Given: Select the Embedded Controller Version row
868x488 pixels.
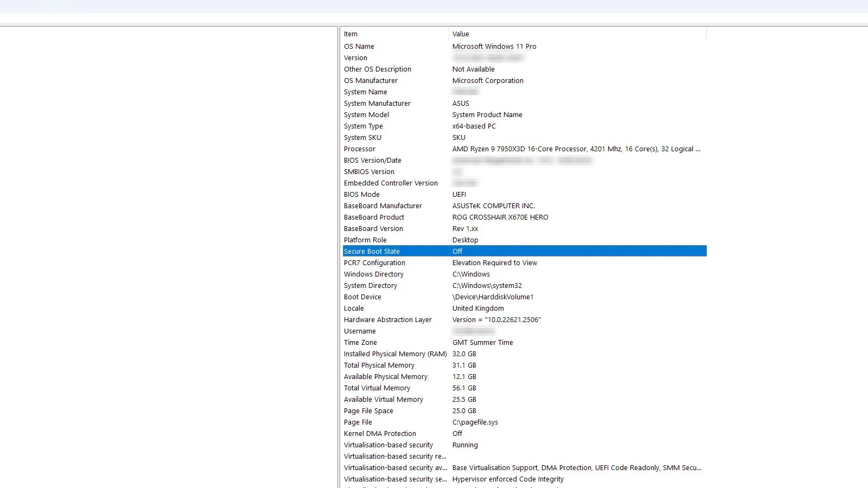Looking at the screenshot, I should [525, 183].
